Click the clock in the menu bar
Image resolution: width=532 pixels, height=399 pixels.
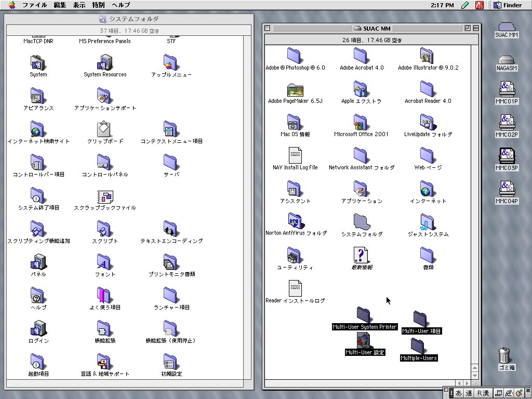pos(442,5)
